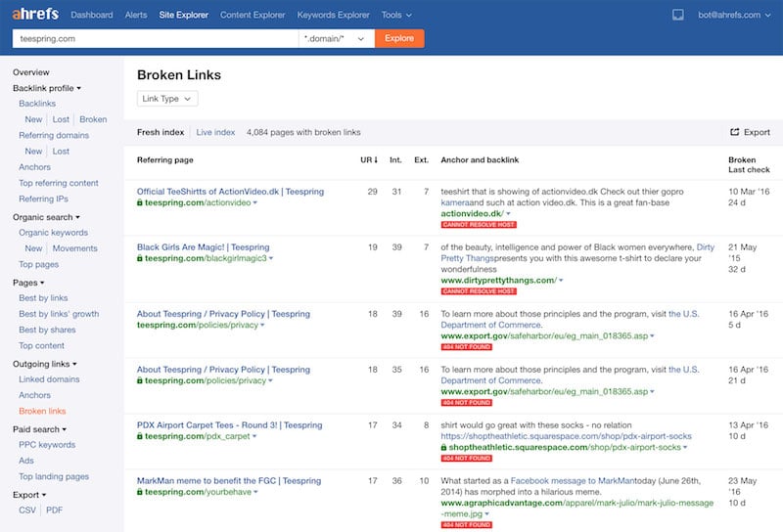Click the teespring.com/yourbehave URL
783x532 pixels.
click(x=199, y=492)
